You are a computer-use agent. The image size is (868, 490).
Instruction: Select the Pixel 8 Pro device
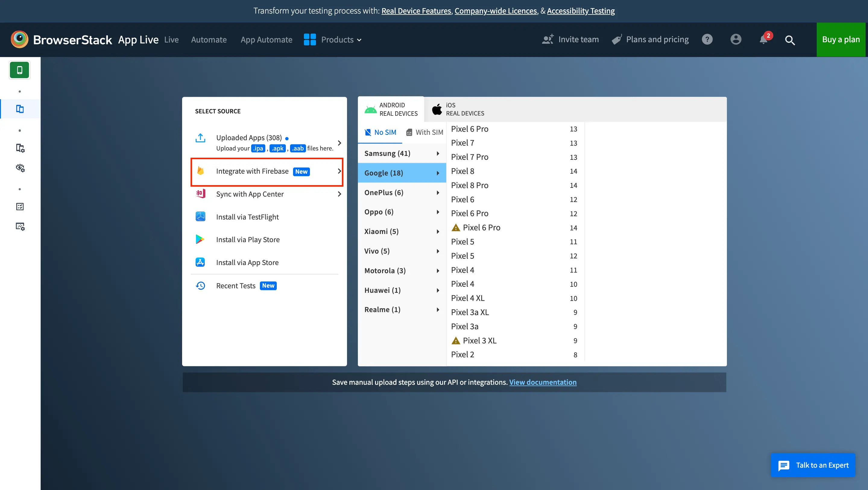[469, 185]
